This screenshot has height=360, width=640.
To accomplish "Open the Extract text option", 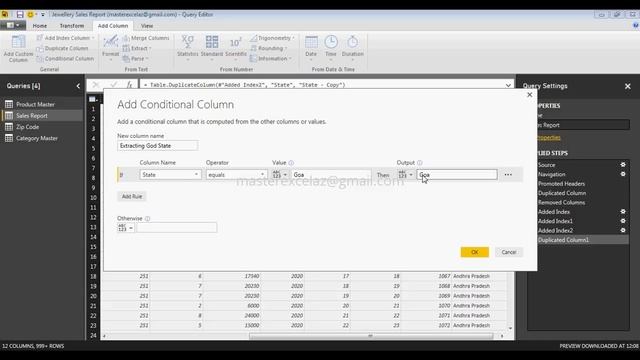I will [137, 48].
